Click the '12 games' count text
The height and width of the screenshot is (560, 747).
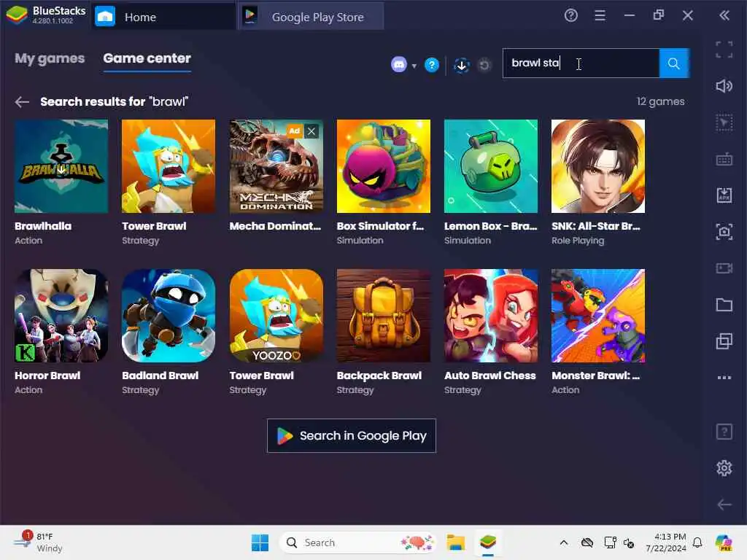(x=660, y=101)
